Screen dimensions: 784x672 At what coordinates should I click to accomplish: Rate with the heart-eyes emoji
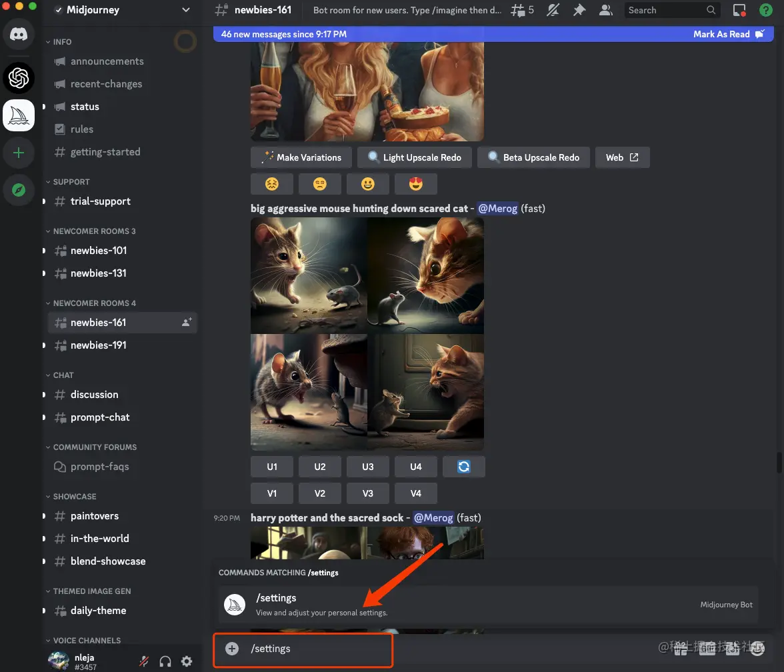pos(416,184)
